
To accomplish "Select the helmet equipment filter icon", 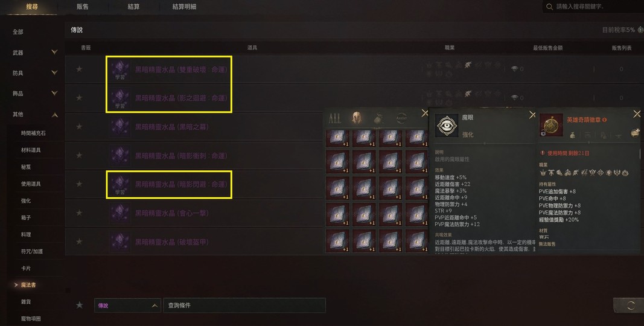I will pos(357,118).
